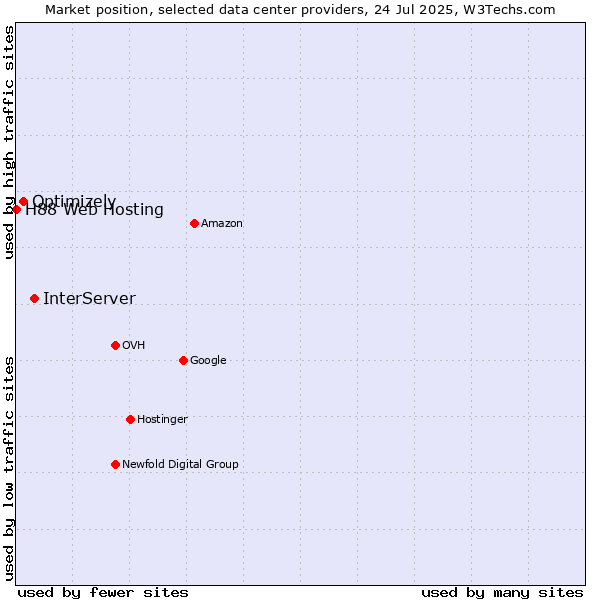Click the Amazon red data point
This screenshot has width=600, height=600.
pyautogui.click(x=194, y=223)
